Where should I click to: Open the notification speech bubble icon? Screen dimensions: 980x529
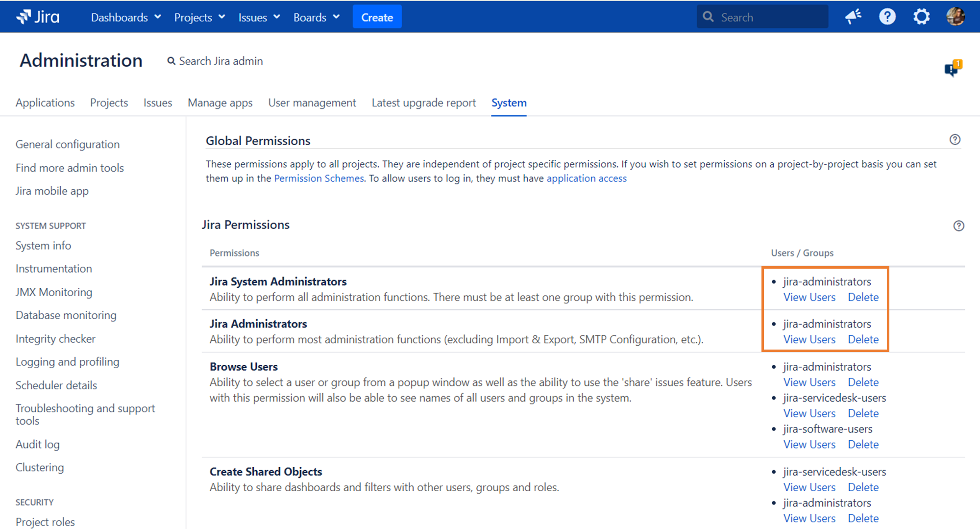point(952,69)
